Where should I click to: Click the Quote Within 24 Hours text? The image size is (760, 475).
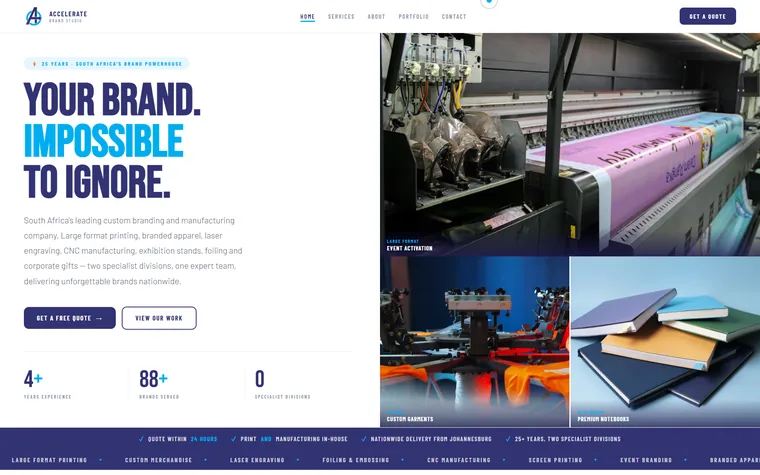coord(182,439)
